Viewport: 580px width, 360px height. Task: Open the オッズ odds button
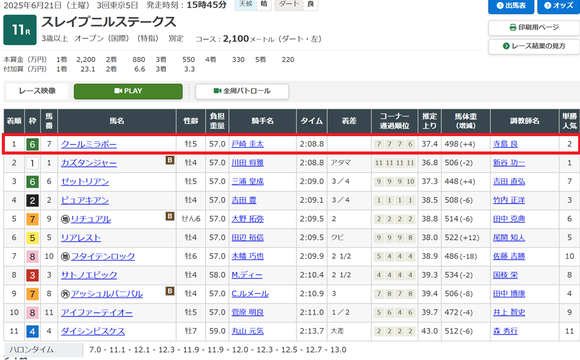(559, 6)
